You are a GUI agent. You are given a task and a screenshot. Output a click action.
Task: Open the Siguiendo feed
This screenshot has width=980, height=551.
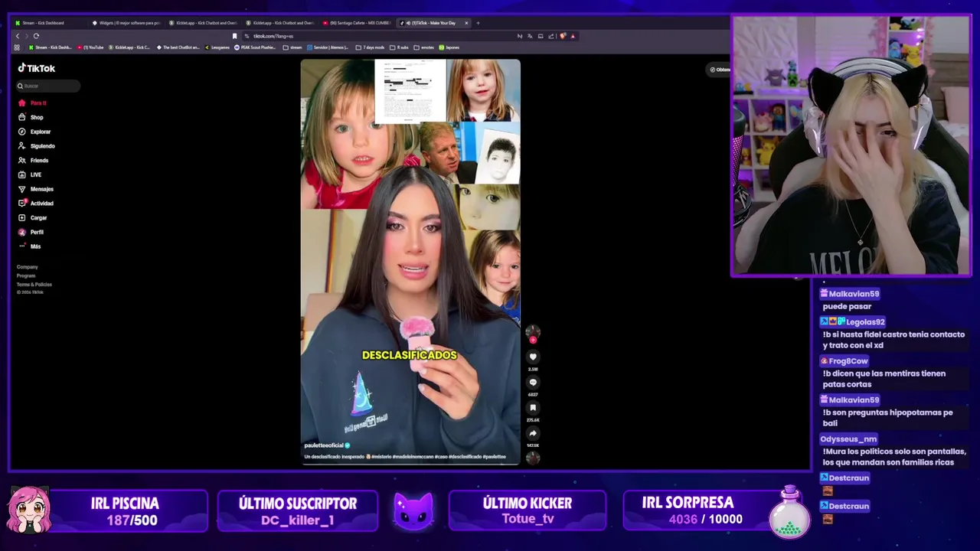point(37,146)
